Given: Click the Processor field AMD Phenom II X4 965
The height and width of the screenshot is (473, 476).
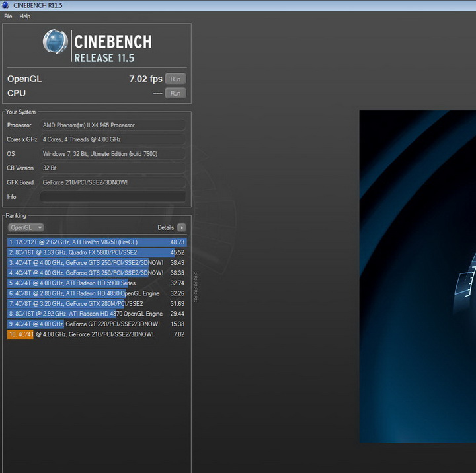Looking at the screenshot, I should tap(112, 125).
